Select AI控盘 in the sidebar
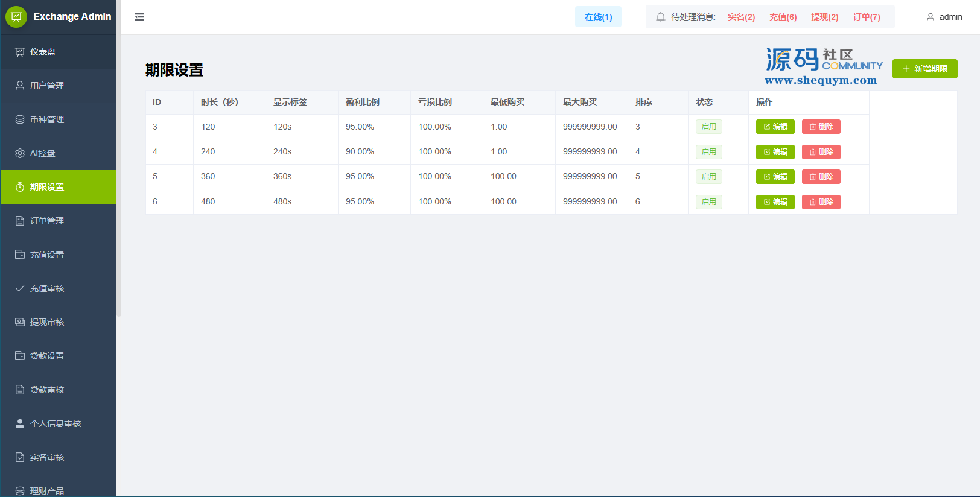The width and height of the screenshot is (980, 497). coord(59,153)
